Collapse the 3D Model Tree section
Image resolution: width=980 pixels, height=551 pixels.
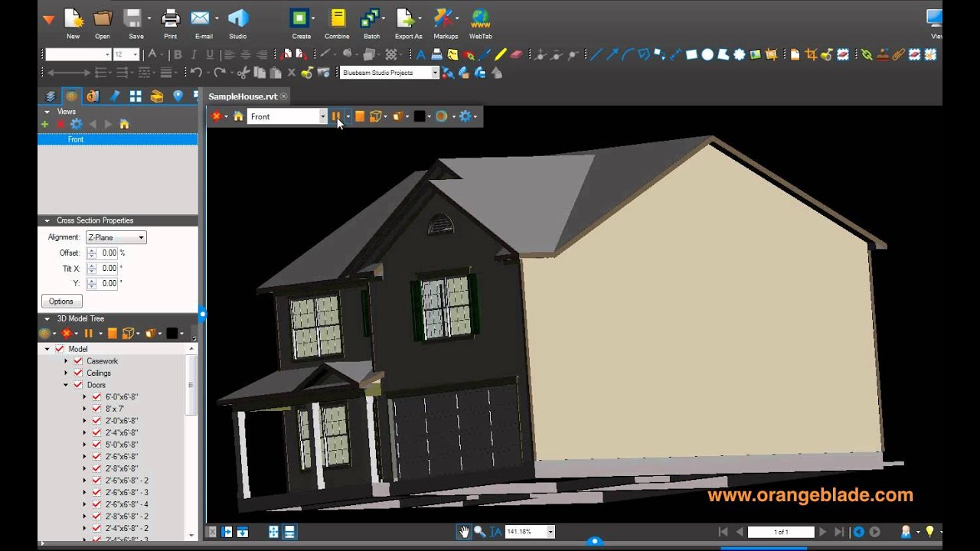coord(47,318)
